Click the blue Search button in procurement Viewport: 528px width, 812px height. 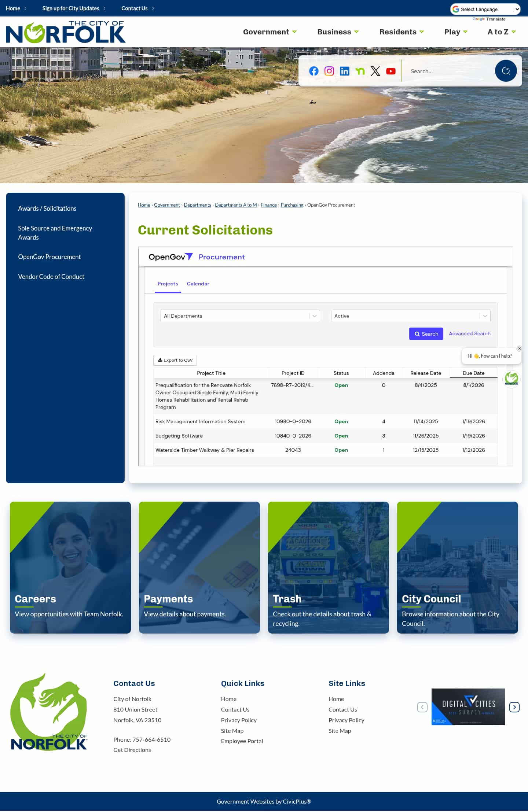426,334
